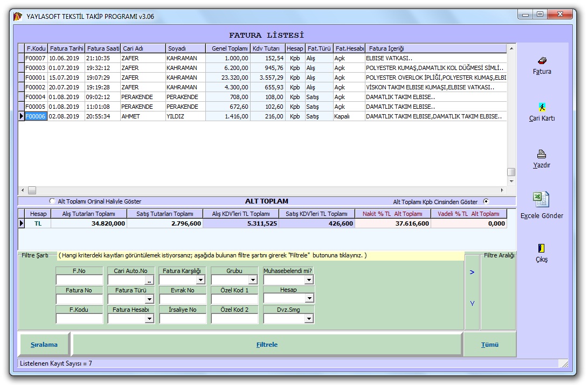Click the 'Fatura Tarihi' column header
The image size is (588, 385).
pos(66,48)
